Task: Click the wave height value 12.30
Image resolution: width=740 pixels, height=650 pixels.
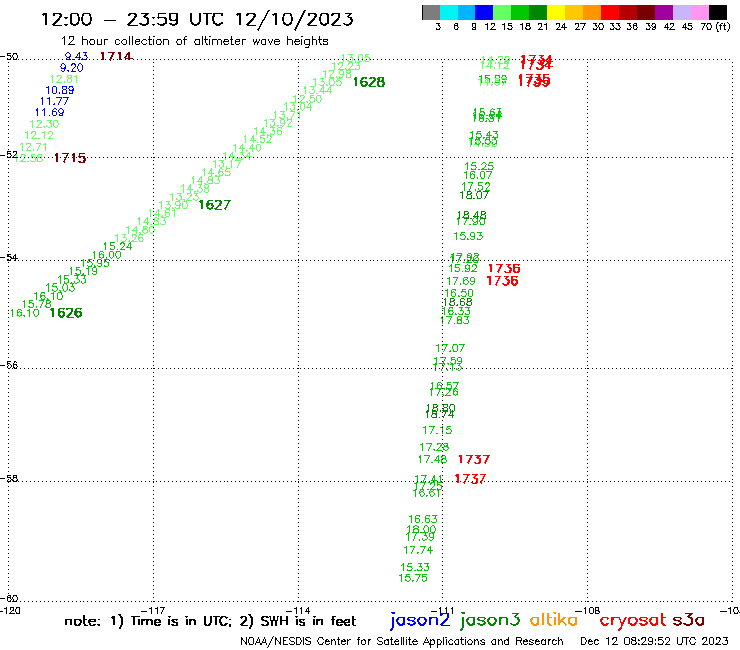Action: pos(44,124)
